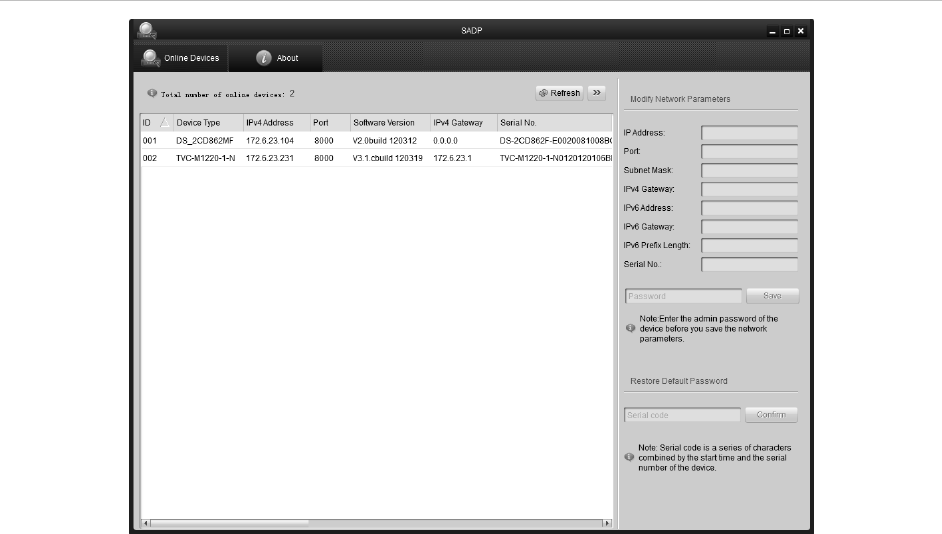Image resolution: width=942 pixels, height=534 pixels.
Task: Click the info icon beside total online devices
Action: pyautogui.click(x=152, y=93)
